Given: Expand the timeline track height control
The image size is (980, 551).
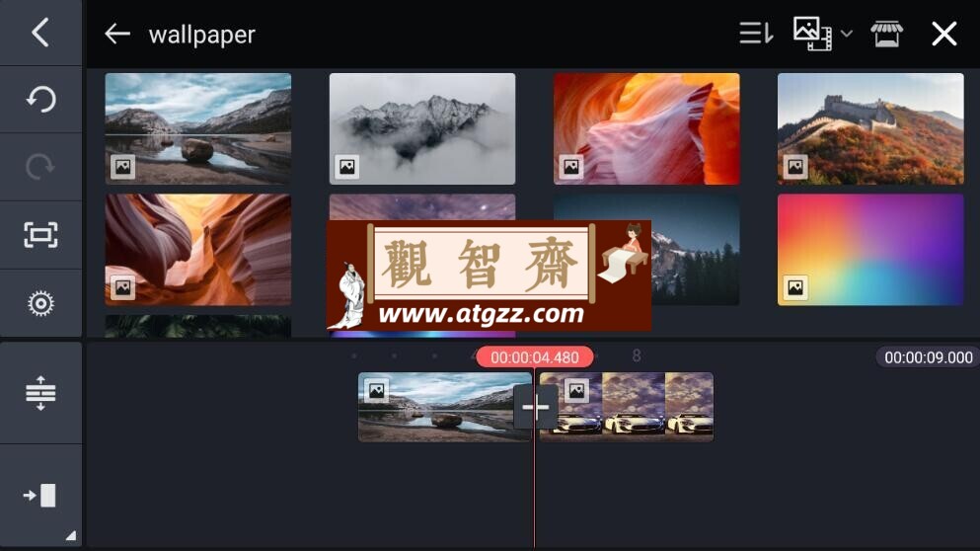Looking at the screenshot, I should [40, 393].
